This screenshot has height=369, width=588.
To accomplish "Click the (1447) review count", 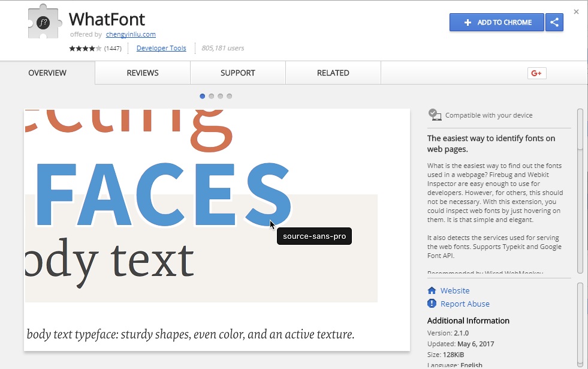I will click(x=113, y=49).
